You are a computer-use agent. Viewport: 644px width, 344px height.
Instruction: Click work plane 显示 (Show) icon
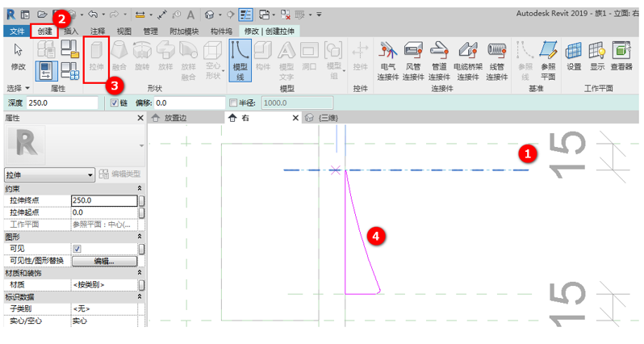pos(597,57)
